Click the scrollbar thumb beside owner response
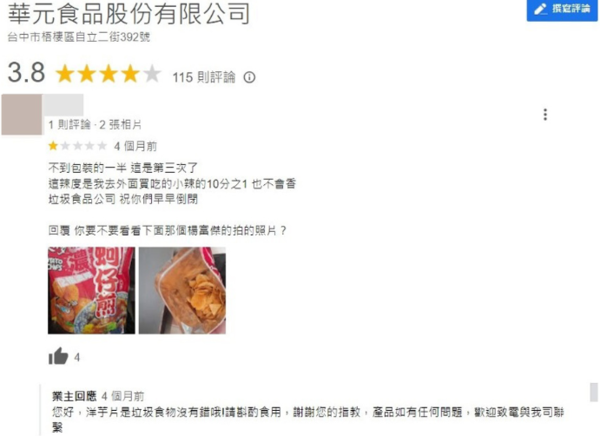The width and height of the screenshot is (600, 436). tap(594, 392)
